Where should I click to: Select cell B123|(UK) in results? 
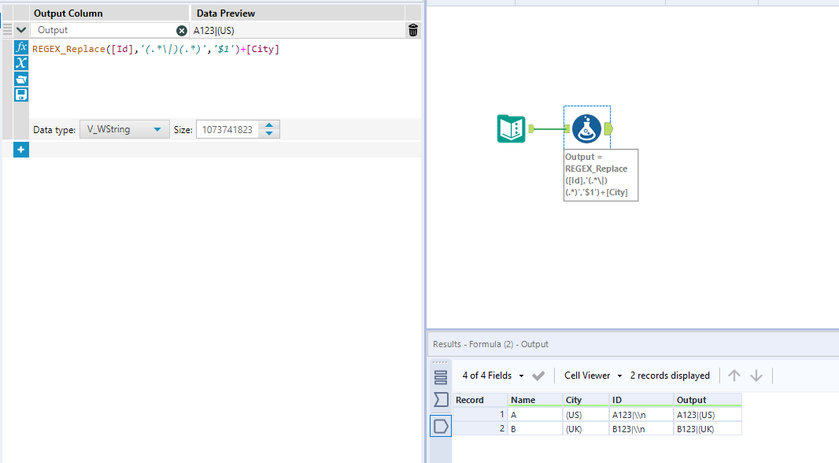707,429
